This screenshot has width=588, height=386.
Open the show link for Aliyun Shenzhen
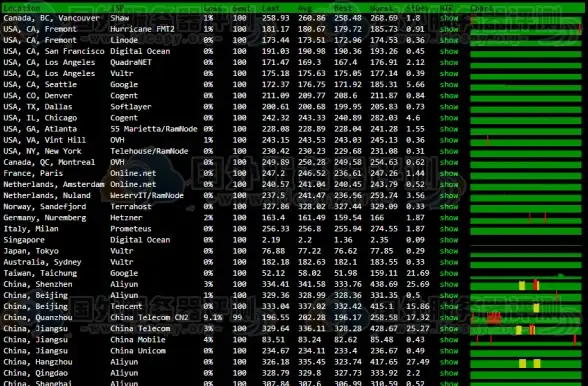[x=449, y=284]
